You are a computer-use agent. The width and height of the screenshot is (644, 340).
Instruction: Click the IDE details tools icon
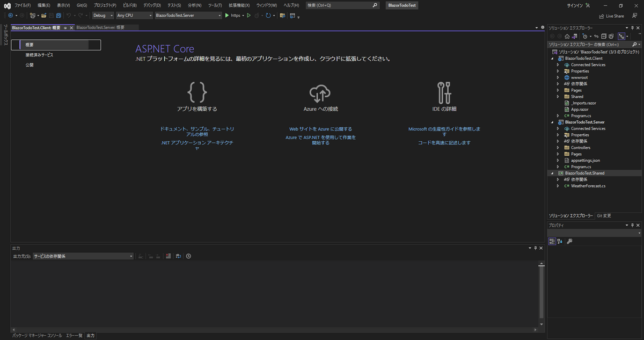coord(444,92)
